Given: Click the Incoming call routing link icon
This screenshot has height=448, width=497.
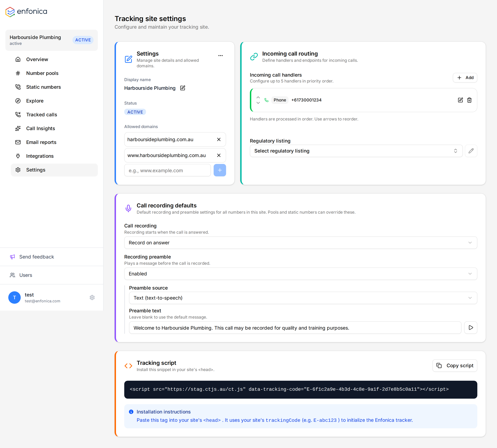Looking at the screenshot, I should 254,57.
